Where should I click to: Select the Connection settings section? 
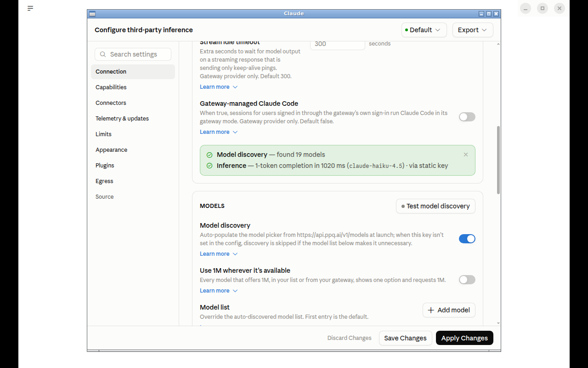[133, 72]
